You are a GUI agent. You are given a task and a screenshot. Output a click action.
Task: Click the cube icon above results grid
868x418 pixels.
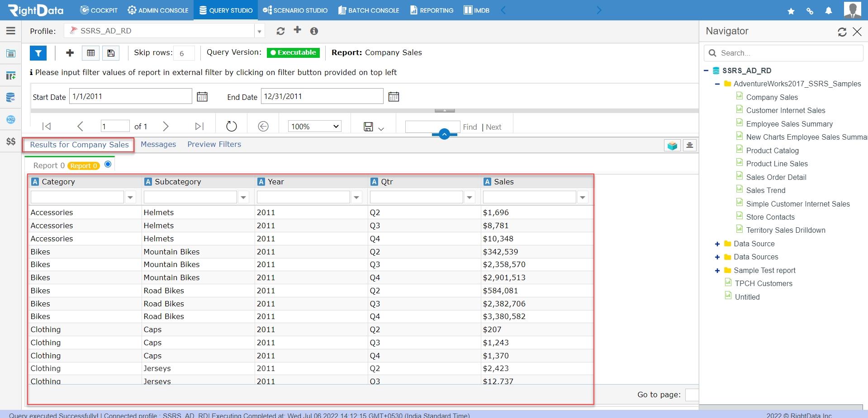(x=672, y=146)
